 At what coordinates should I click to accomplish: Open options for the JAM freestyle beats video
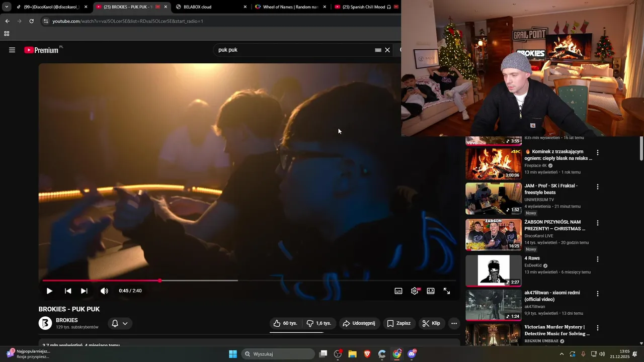[x=598, y=187]
